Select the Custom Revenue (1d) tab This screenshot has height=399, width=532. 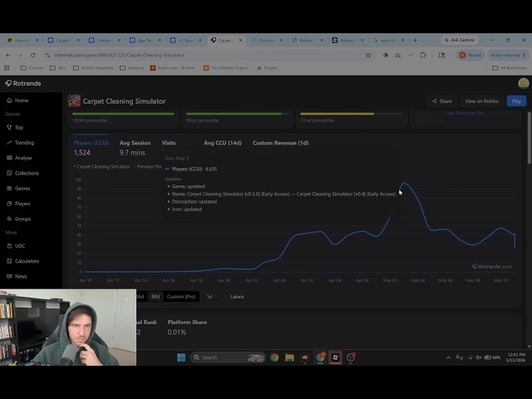(x=281, y=143)
